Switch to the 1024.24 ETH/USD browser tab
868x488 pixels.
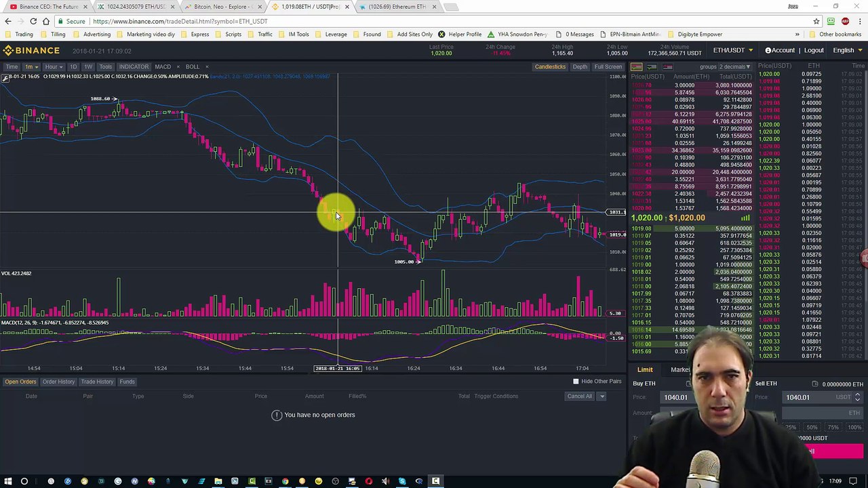click(x=136, y=7)
